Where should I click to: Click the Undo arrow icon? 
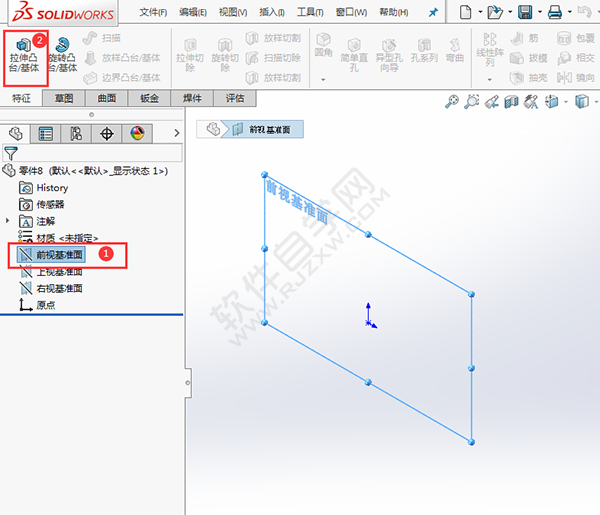point(584,12)
